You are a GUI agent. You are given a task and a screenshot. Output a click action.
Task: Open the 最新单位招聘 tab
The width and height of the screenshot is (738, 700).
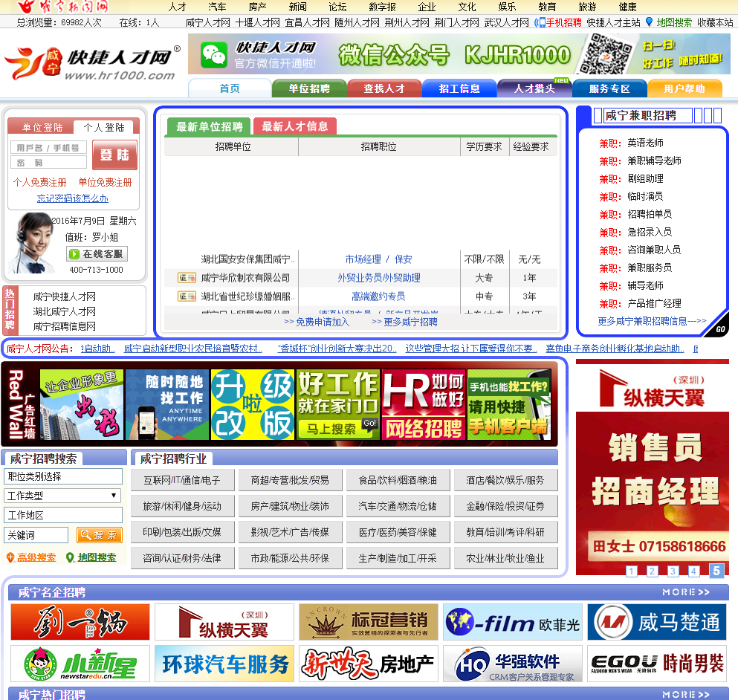[209, 126]
